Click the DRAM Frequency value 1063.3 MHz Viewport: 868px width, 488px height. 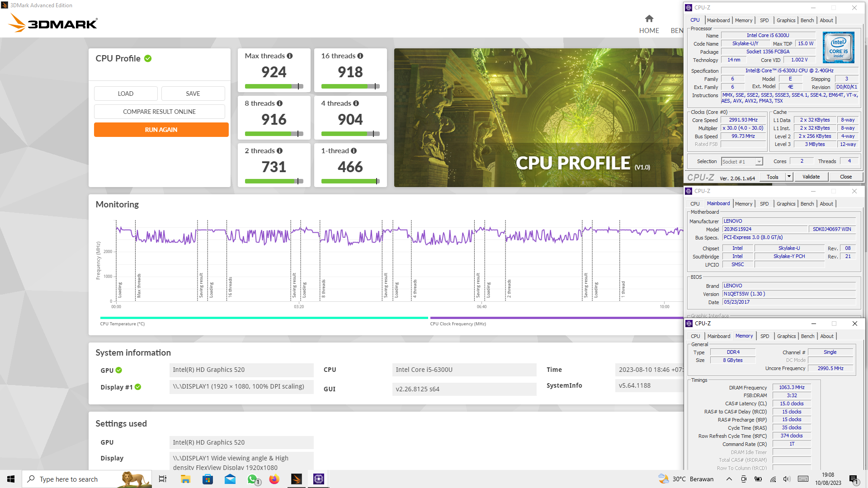pyautogui.click(x=792, y=387)
